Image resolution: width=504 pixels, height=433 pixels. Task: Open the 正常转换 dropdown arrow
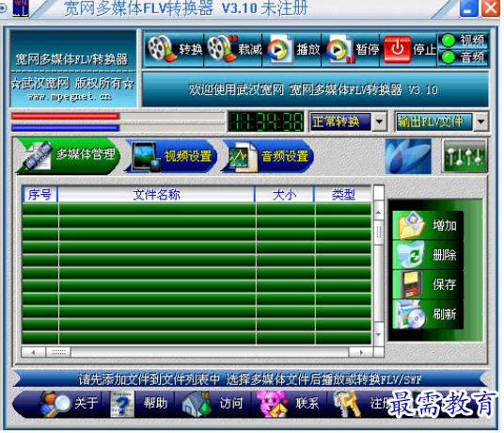click(x=380, y=121)
